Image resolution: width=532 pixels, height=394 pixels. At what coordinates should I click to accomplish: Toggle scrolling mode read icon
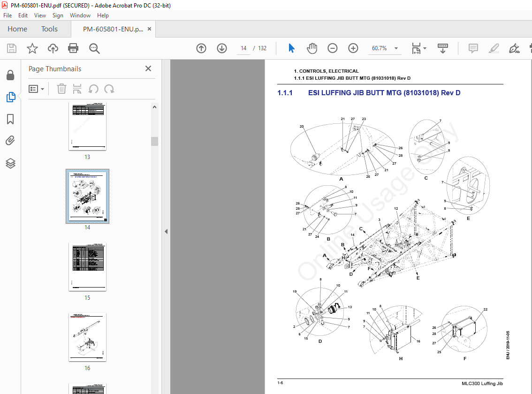[443, 48]
